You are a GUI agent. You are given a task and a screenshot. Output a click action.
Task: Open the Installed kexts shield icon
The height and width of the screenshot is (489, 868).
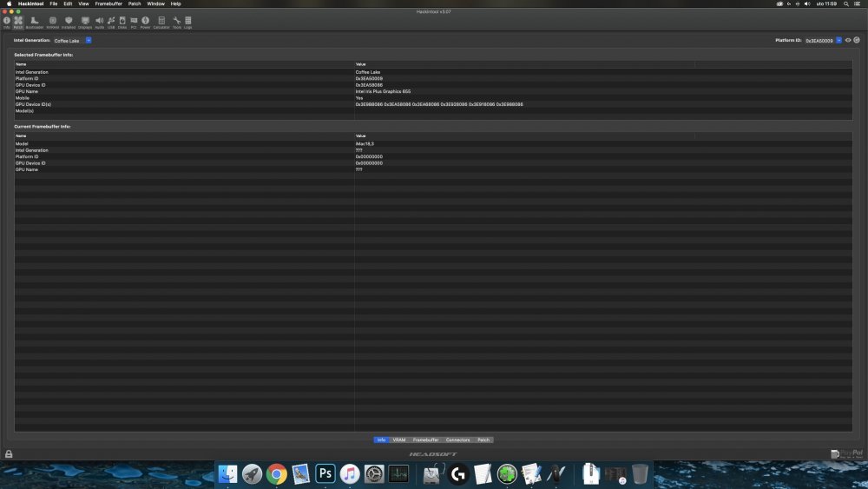tap(69, 23)
